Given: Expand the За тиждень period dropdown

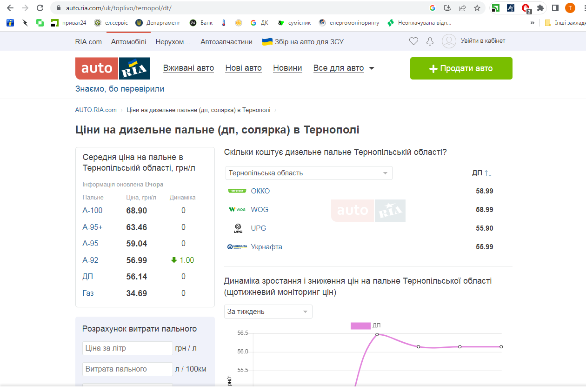Looking at the screenshot, I should 268,312.
